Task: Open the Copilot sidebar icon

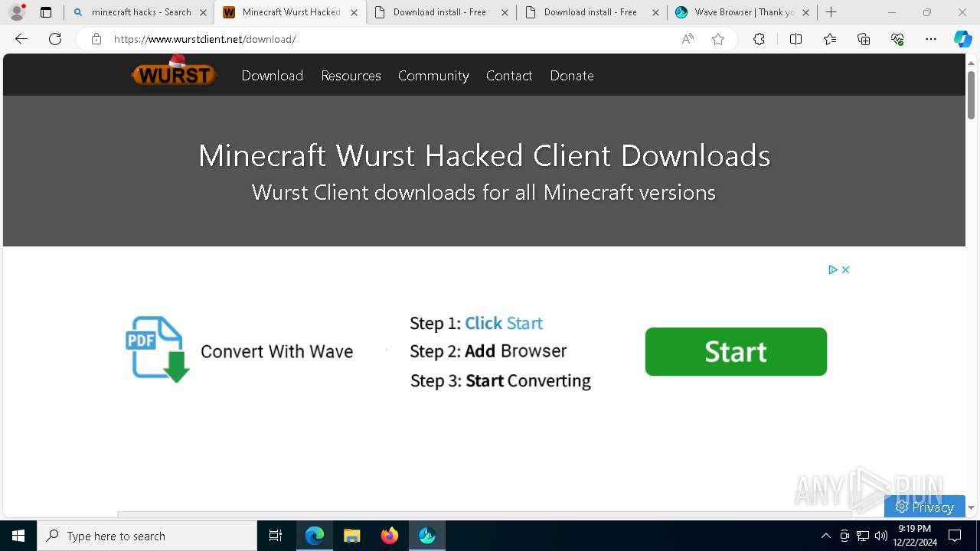Action: [962, 39]
